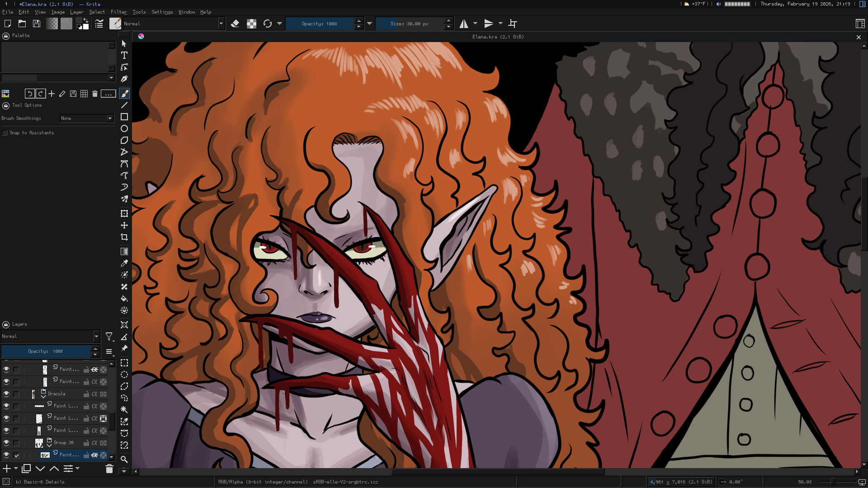
Task: Collapse the Dracula group layer
Action: tap(43, 396)
